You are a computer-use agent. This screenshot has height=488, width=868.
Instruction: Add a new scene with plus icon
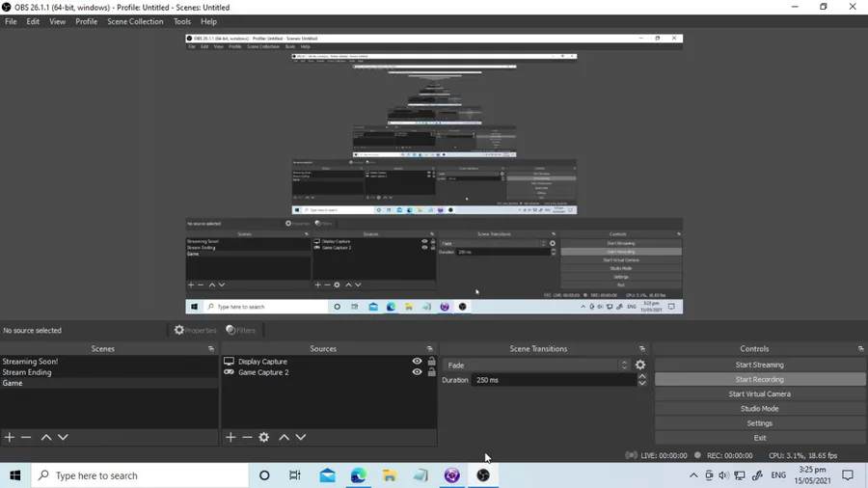10,437
